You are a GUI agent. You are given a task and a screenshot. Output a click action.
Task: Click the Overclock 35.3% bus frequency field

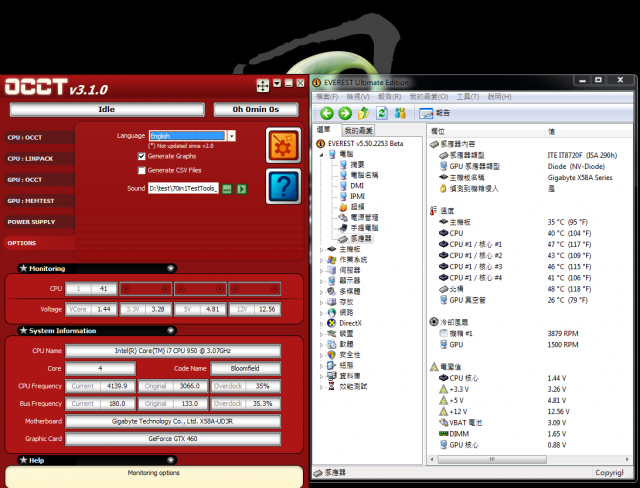pos(246,404)
